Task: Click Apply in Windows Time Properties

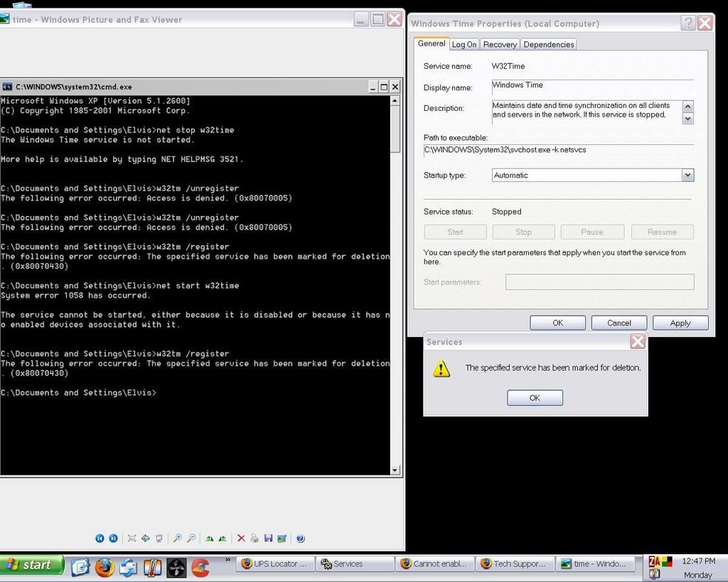Action: (680, 323)
